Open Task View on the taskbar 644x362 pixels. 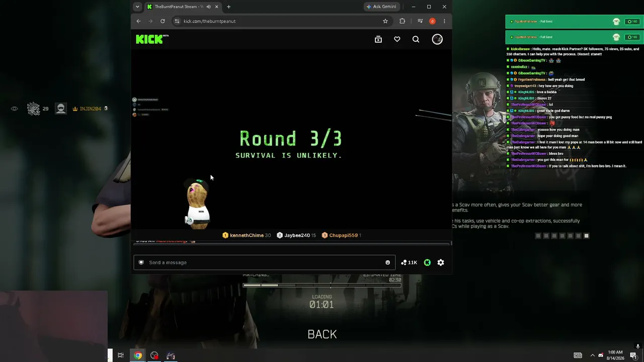(x=121, y=355)
